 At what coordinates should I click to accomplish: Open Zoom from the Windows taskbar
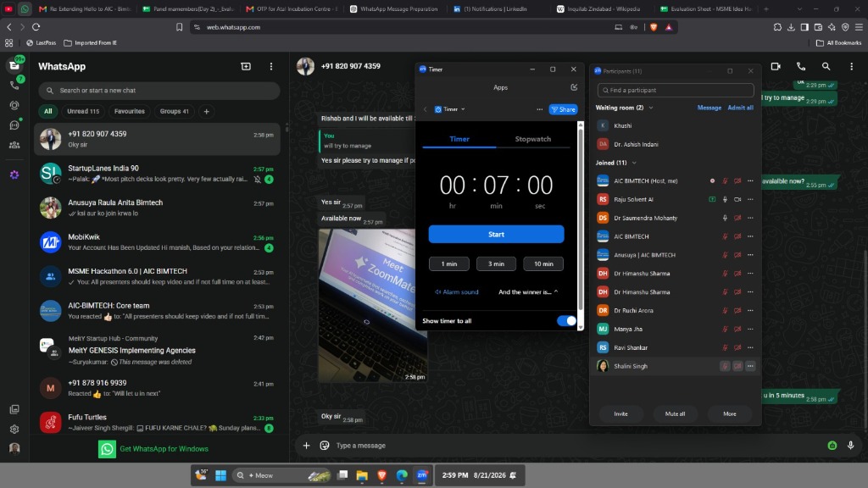click(422, 474)
